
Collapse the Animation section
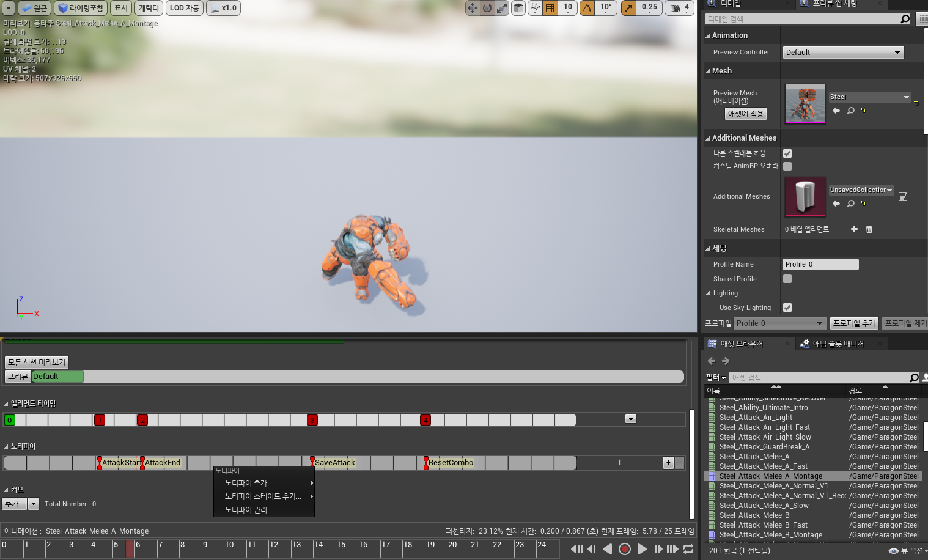708,35
